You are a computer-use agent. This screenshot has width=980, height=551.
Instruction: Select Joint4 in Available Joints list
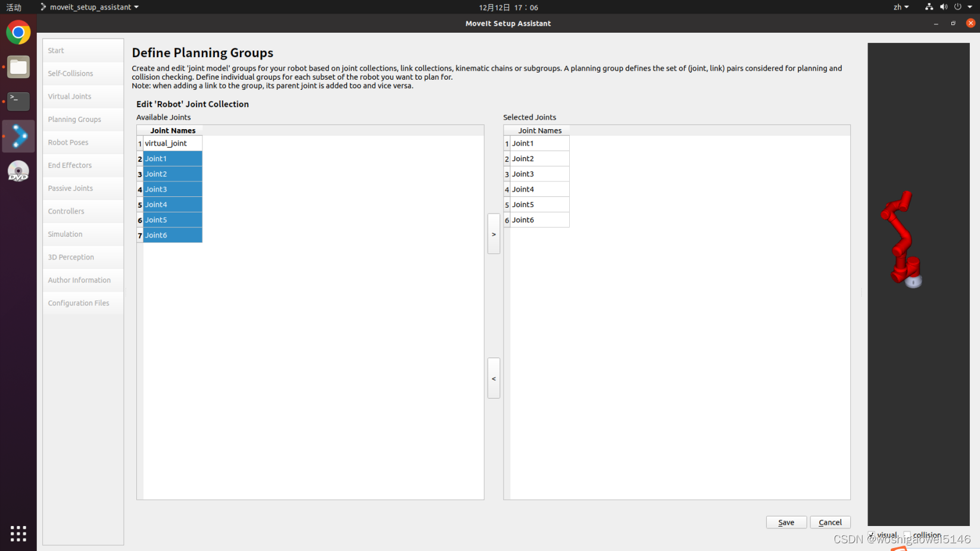(x=173, y=205)
